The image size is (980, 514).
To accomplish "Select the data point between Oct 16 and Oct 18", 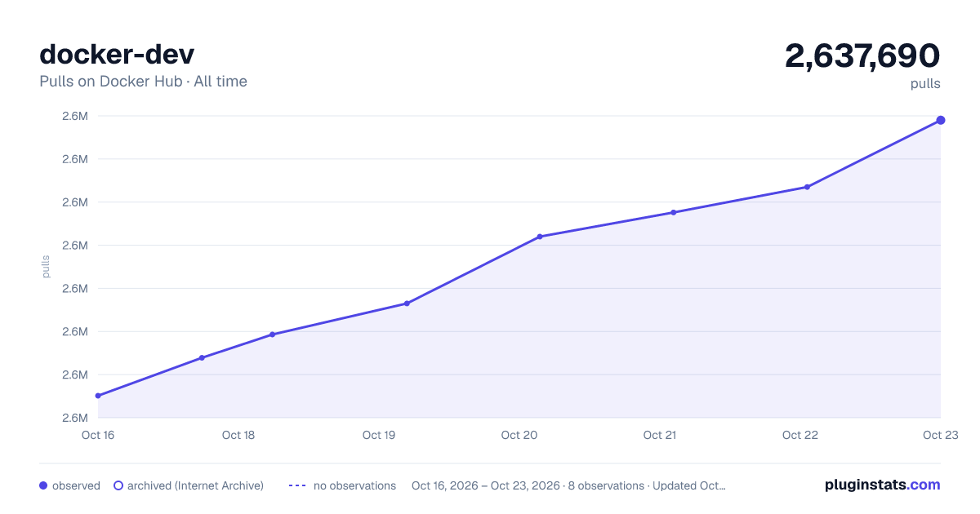I will pos(202,357).
